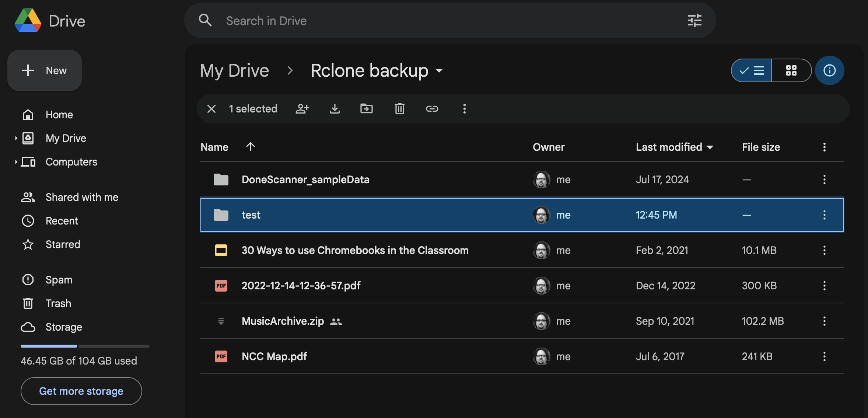
Task: Move selection to trash icon
Action: click(399, 109)
